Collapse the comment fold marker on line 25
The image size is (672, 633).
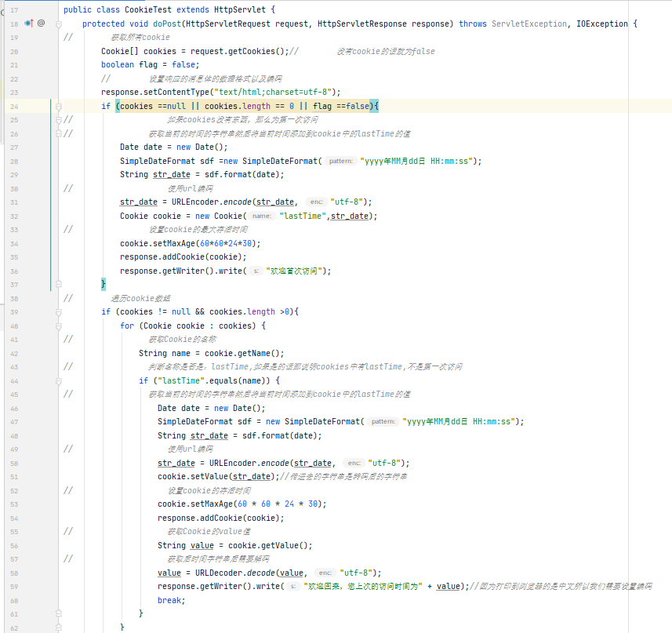point(59,120)
